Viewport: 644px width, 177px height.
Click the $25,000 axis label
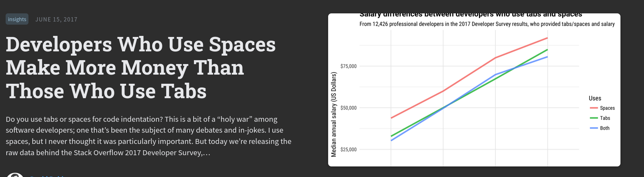pos(348,150)
